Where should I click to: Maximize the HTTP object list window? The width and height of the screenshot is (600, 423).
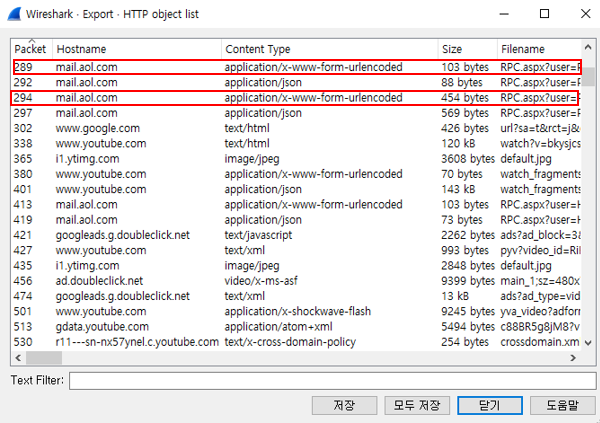point(544,14)
